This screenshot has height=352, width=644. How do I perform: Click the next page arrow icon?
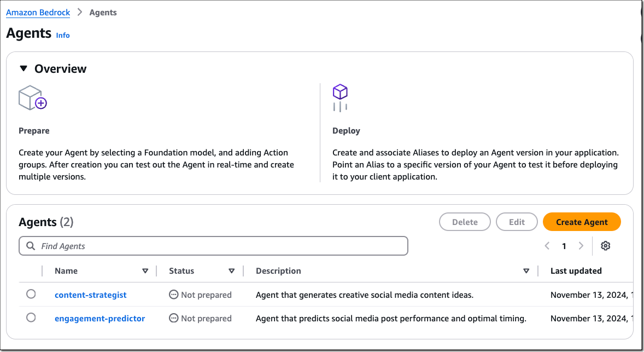[x=581, y=246]
